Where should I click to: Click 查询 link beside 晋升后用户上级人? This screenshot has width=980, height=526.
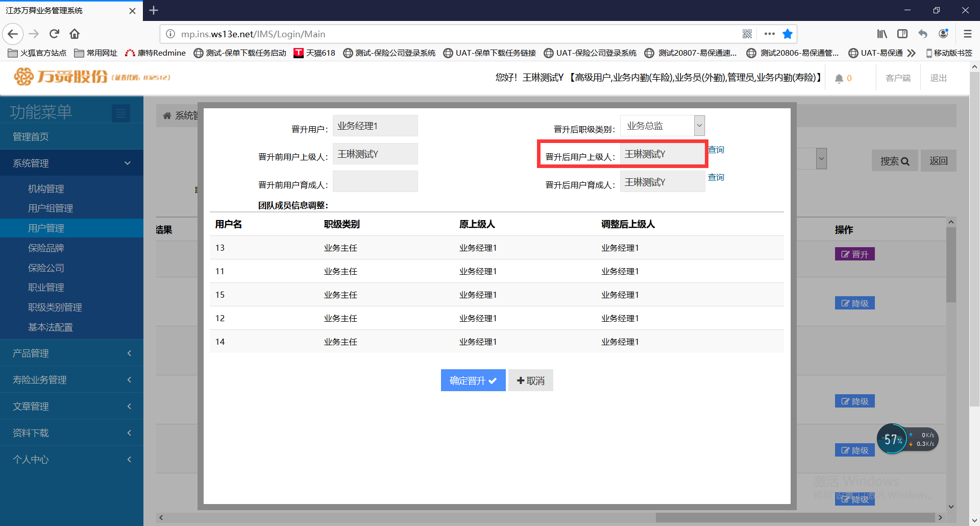point(716,150)
